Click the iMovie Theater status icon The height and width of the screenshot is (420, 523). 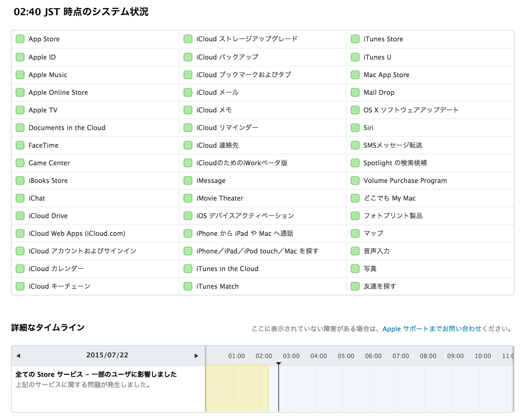click(188, 198)
